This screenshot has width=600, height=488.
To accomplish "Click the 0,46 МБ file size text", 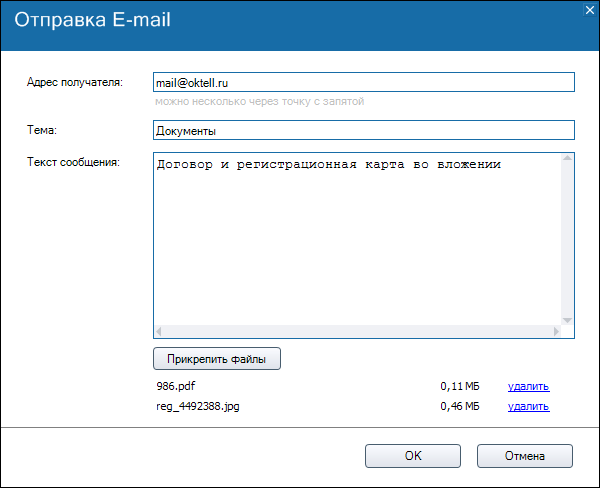I will [x=460, y=406].
